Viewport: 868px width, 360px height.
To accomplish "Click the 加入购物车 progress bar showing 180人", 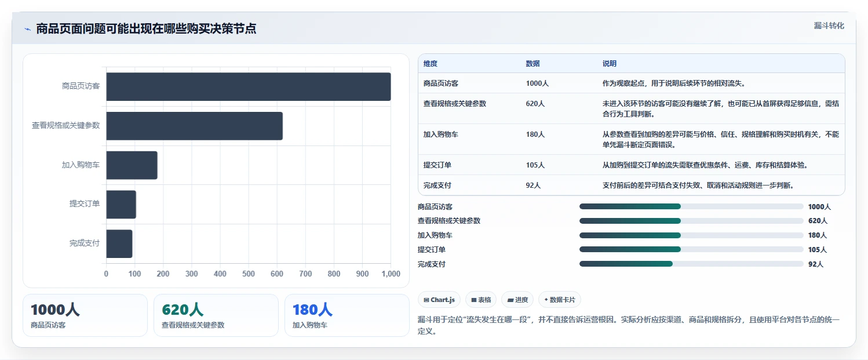I will pyautogui.click(x=691, y=235).
